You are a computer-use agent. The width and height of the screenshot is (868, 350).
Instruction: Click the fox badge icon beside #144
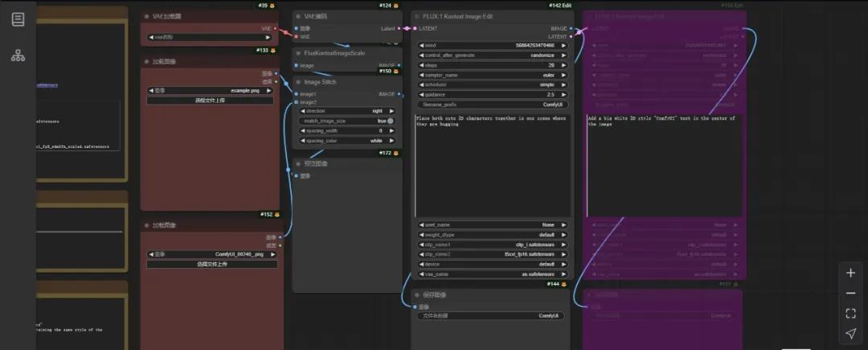(564, 284)
